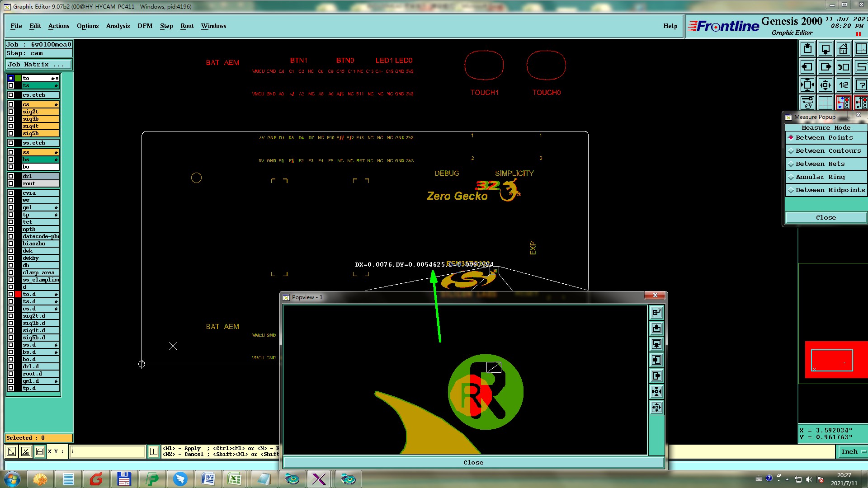Open the DFM menu

coord(145,26)
